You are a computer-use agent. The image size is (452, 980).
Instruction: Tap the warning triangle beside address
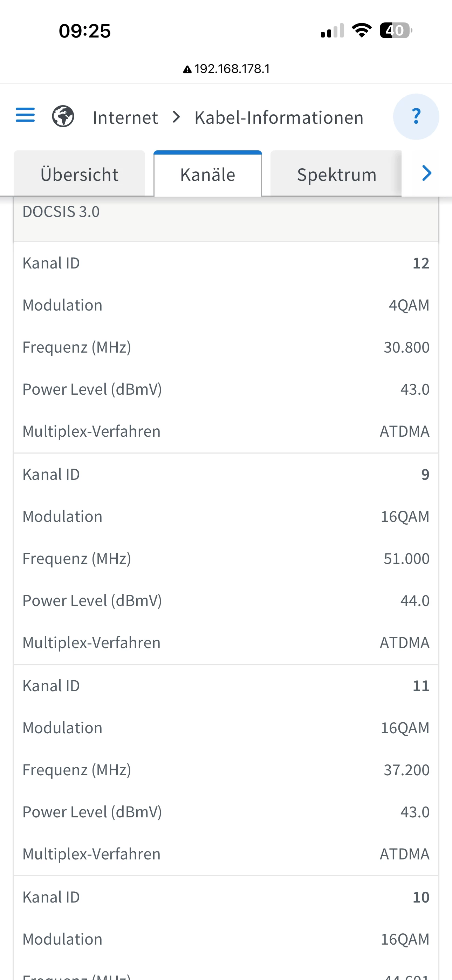click(187, 69)
